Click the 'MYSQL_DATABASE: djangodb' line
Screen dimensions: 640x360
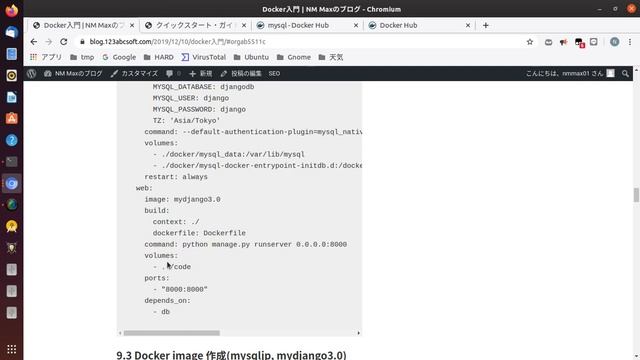tap(203, 87)
